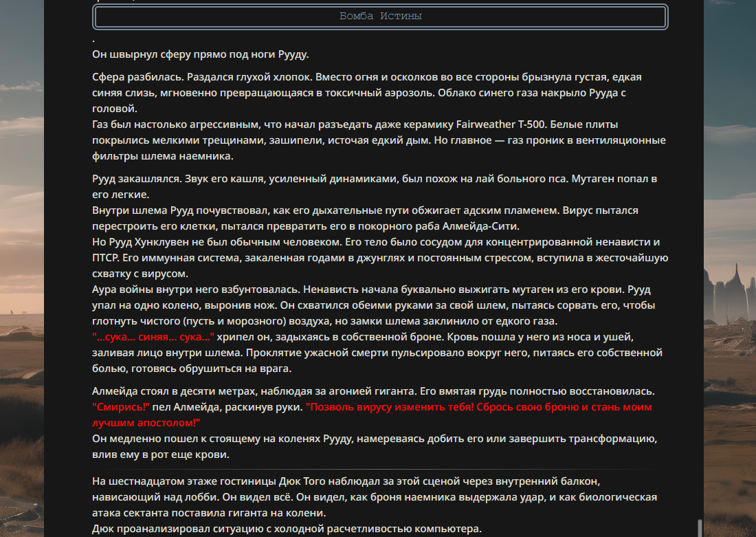
Task: Click the page scrollbar thumb at right edge
Action: point(700,528)
